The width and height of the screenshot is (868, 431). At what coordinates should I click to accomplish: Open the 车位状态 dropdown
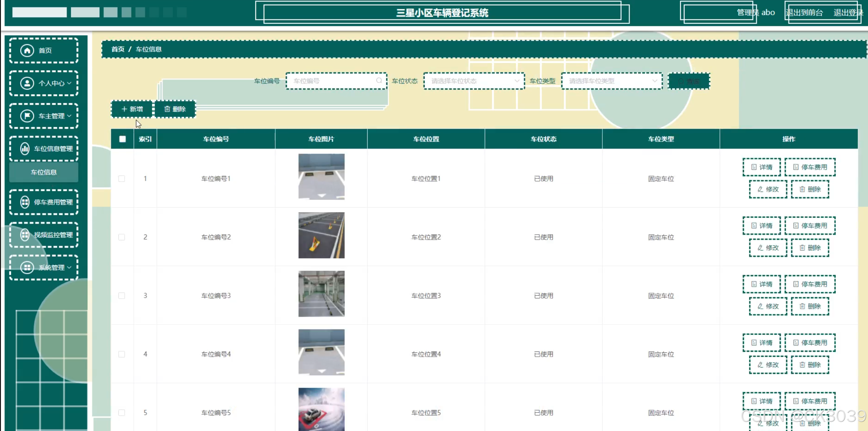(x=474, y=81)
